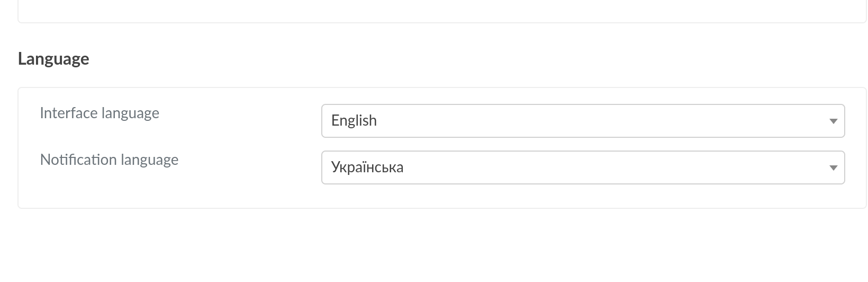
Task: Click the Interface language dropdown arrow
Action: point(833,121)
